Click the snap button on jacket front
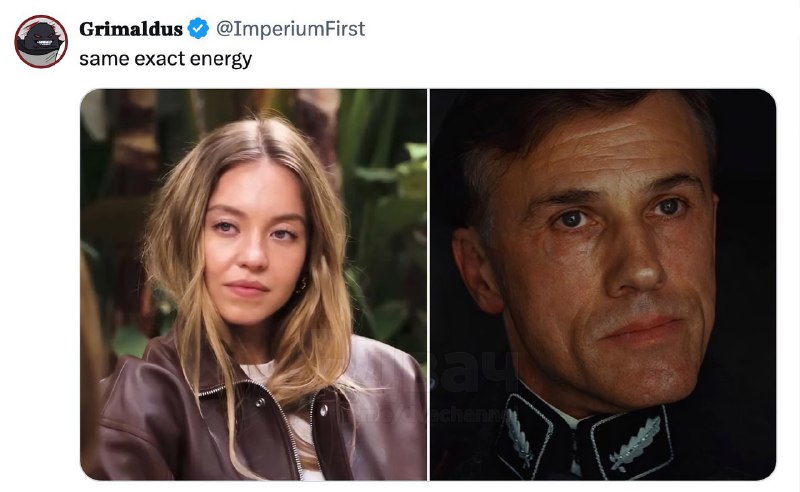Viewport: 800px width, 492px height. (x=322, y=409)
